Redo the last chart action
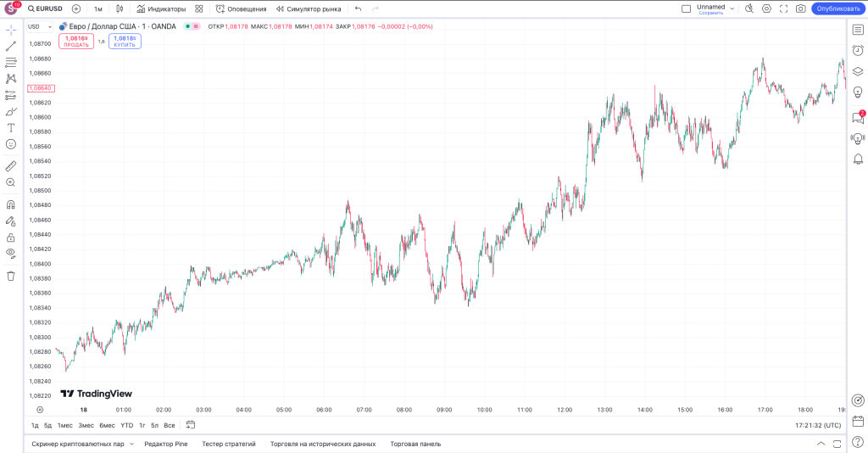 [x=376, y=8]
